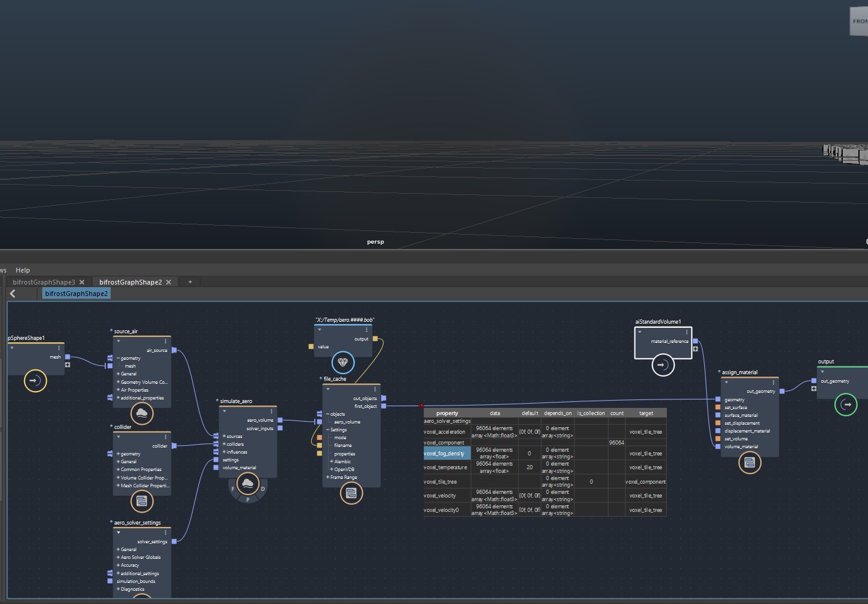Click the back navigation arrow in the graph editor

point(13,294)
